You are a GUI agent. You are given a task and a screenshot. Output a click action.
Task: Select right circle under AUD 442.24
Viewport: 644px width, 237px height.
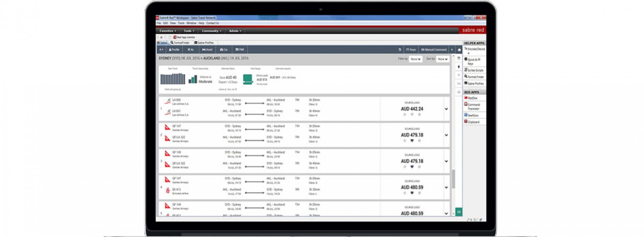[419, 115]
